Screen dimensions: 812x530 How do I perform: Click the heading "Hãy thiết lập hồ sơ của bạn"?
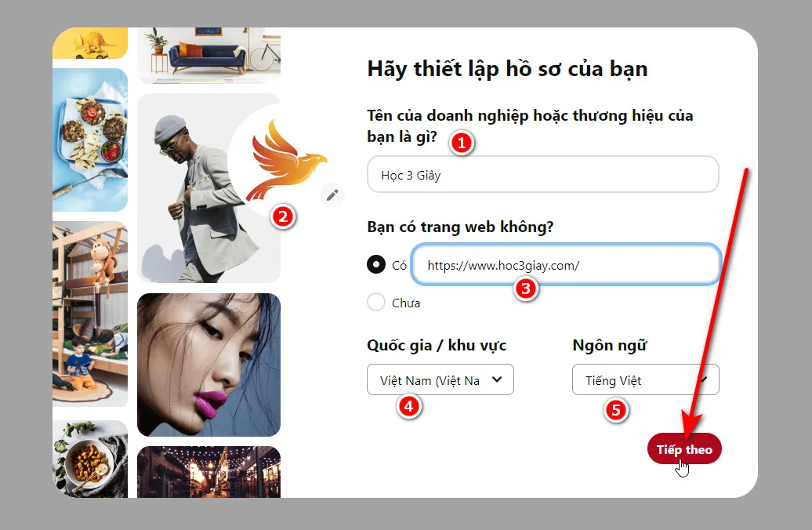click(x=508, y=69)
